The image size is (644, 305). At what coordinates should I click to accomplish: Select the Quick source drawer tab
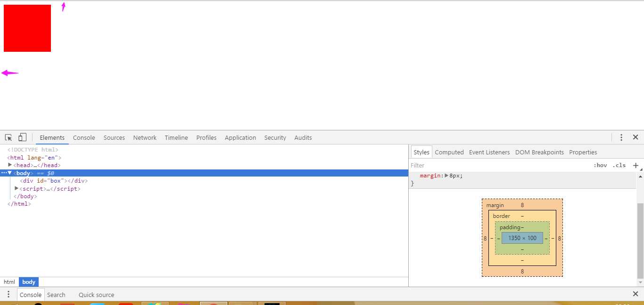[96, 295]
